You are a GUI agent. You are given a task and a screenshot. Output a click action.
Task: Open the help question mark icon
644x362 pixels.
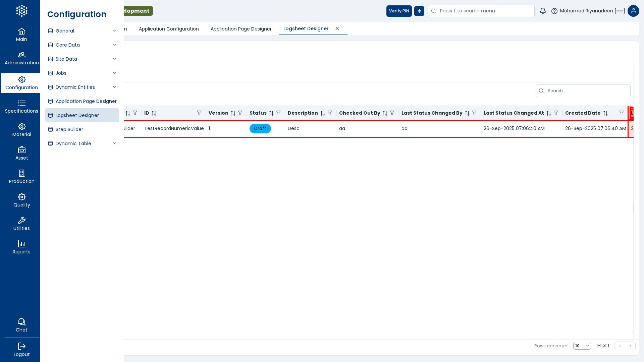point(554,11)
